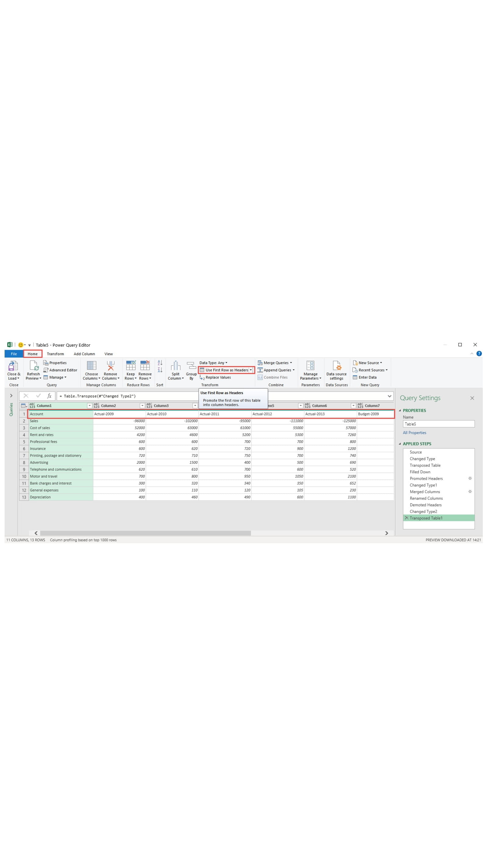Click the All Properties link
This screenshot has width=488, height=868.
(x=414, y=433)
